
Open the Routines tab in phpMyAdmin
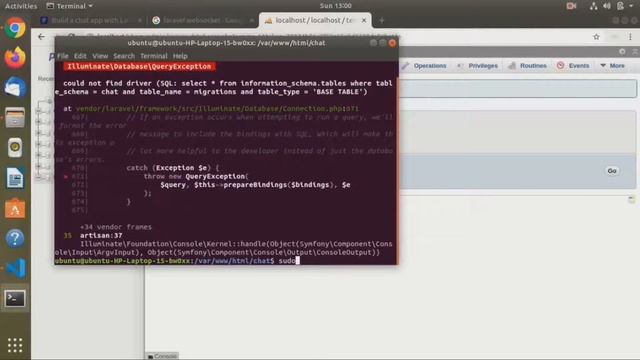pos(527,66)
